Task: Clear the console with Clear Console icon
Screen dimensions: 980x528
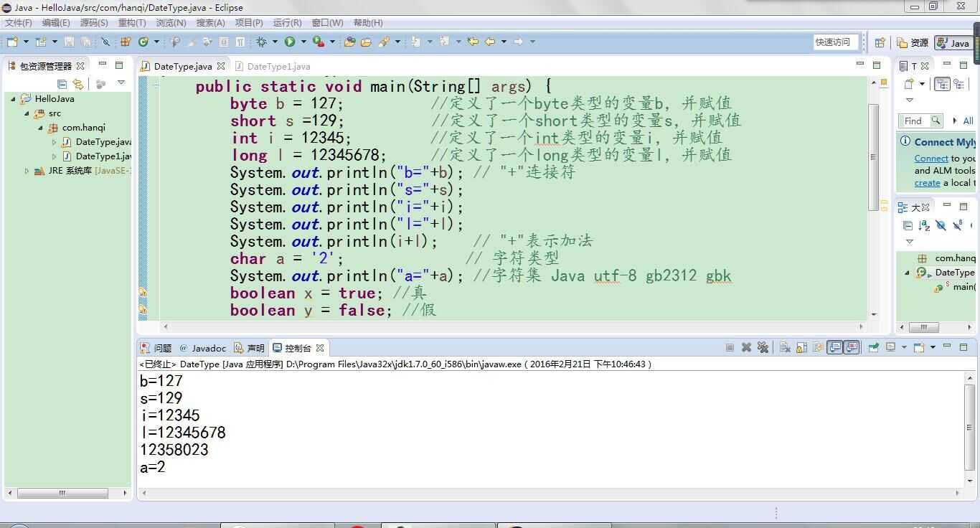Action: 785,347
